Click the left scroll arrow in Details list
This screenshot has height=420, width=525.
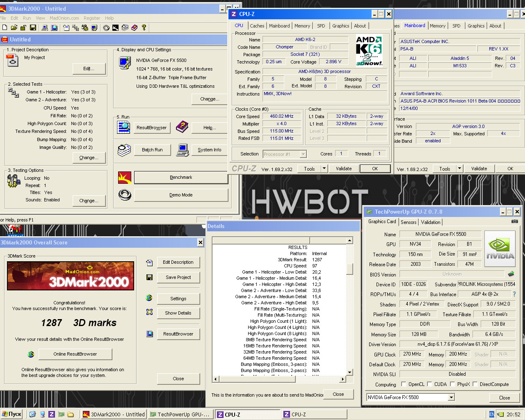point(216,379)
